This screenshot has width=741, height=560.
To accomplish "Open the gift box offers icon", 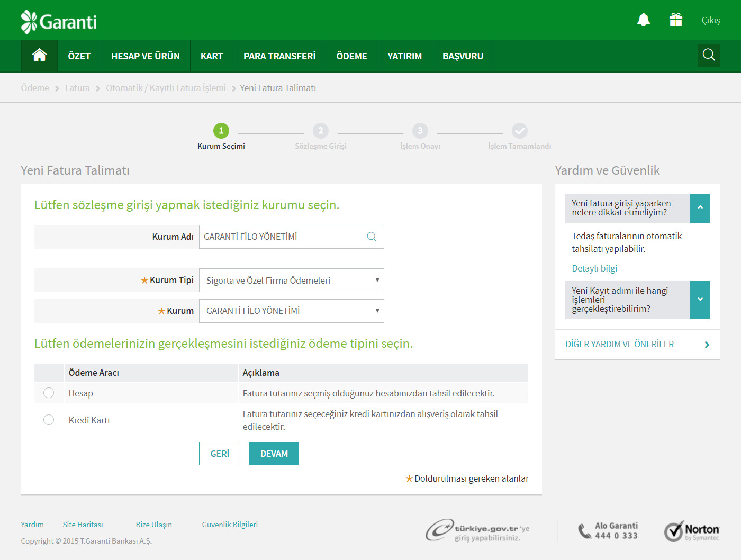I will tap(676, 20).
